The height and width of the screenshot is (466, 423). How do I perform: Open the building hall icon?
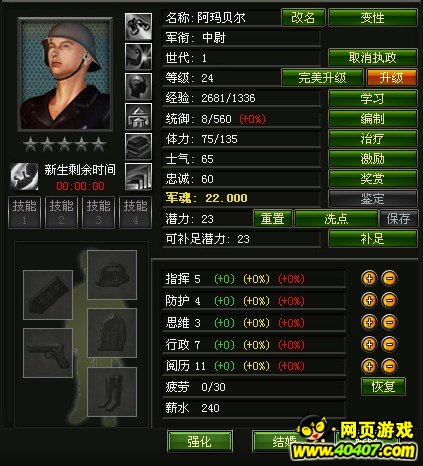pyautogui.click(x=138, y=116)
